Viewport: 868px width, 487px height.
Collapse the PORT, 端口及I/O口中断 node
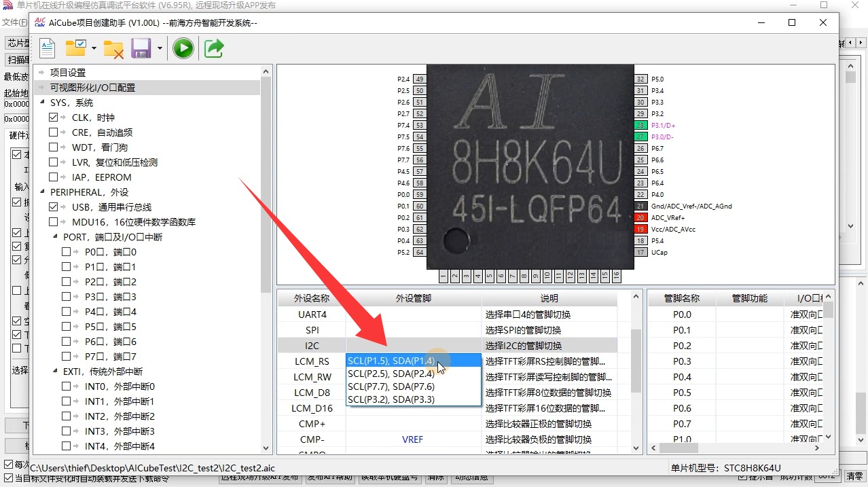coord(55,237)
